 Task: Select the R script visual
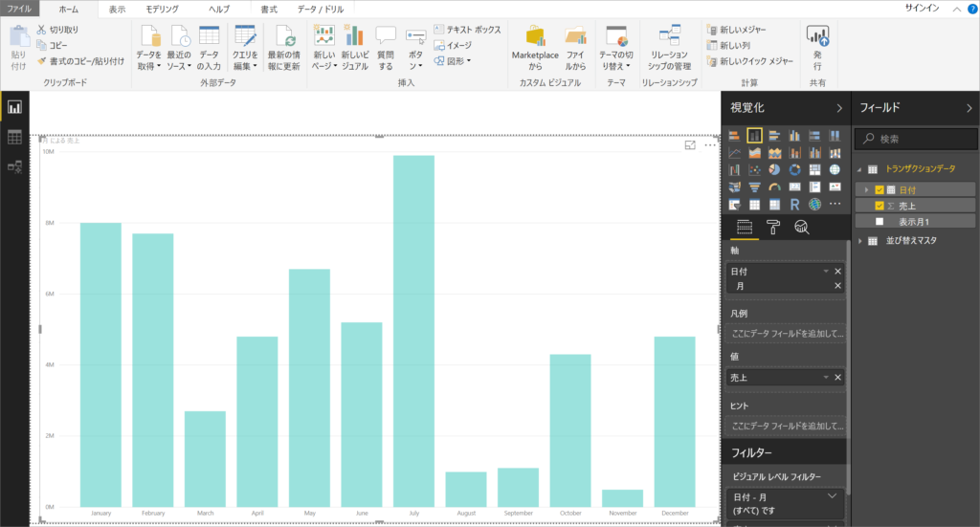coord(794,204)
